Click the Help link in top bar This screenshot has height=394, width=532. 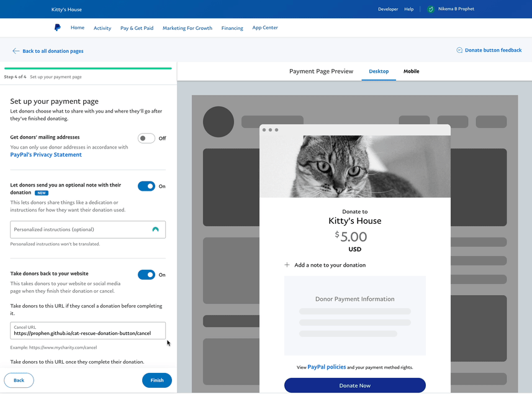coord(409,9)
